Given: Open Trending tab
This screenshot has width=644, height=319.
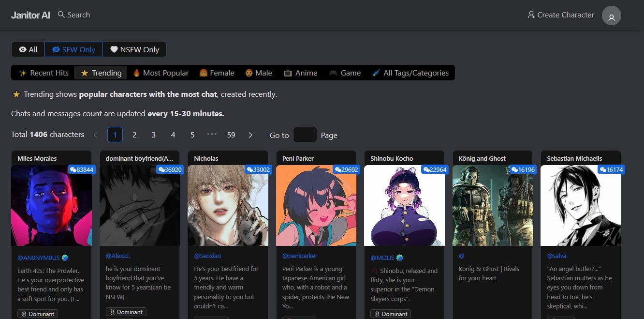Looking at the screenshot, I should pyautogui.click(x=101, y=73).
